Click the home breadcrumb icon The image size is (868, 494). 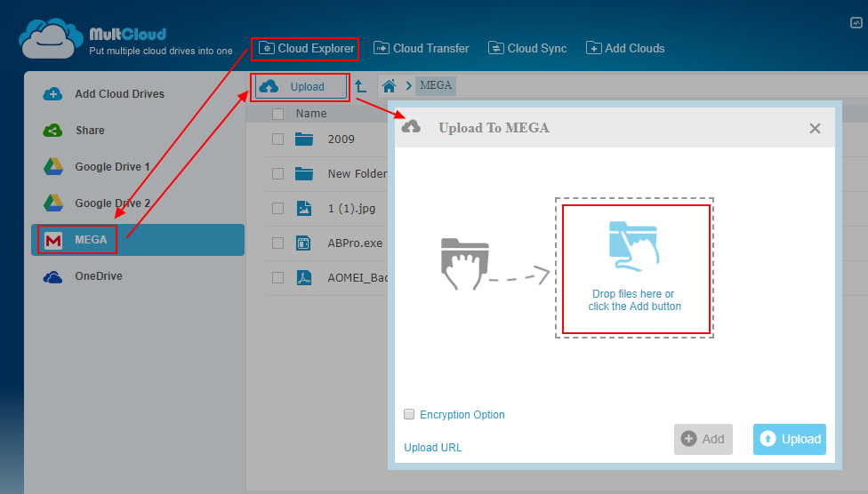coord(390,86)
